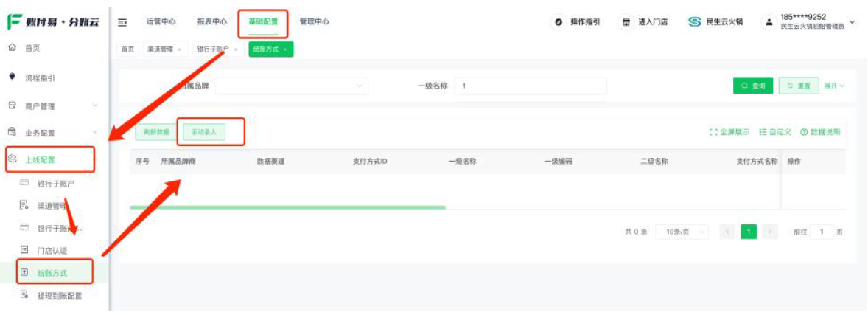The width and height of the screenshot is (868, 315).
Task: Expand the 业务配置 sidebar menu
Action: coord(52,133)
